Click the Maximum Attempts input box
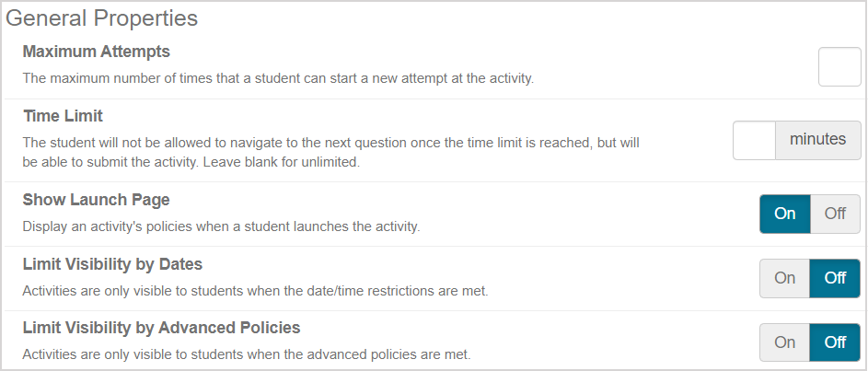This screenshot has height=371, width=868. [x=839, y=67]
